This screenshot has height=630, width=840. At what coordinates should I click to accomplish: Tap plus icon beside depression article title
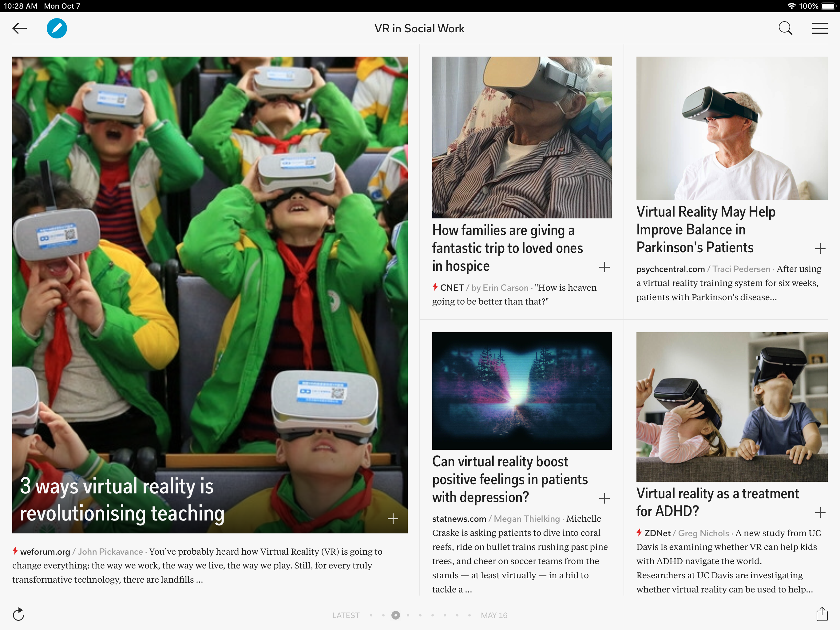(x=604, y=498)
